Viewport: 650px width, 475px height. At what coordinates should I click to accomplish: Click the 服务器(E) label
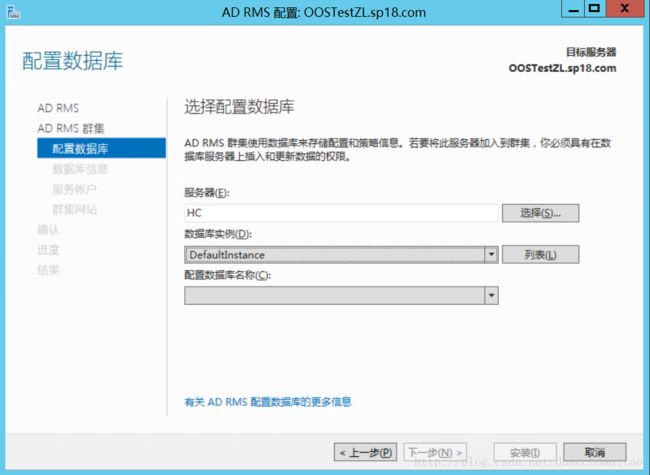(207, 193)
